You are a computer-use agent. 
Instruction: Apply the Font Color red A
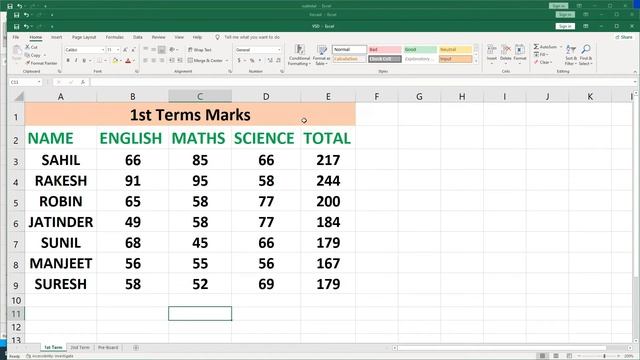pyautogui.click(x=128, y=60)
